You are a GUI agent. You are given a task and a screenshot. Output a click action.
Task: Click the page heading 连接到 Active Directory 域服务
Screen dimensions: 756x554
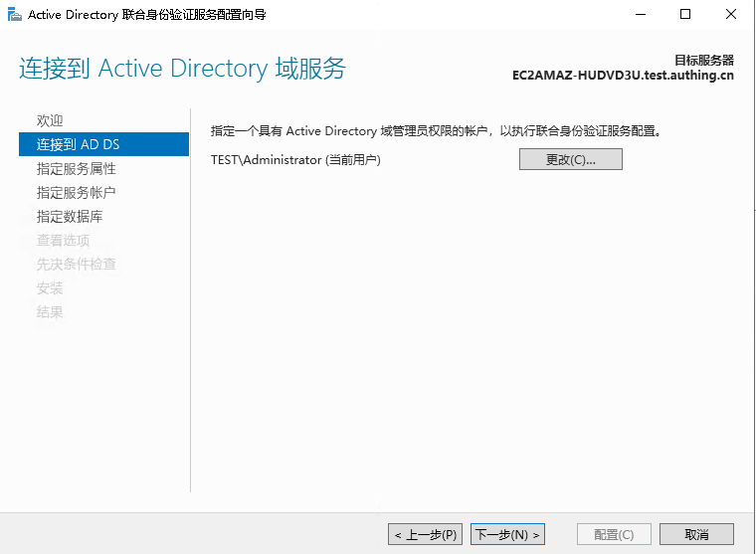point(182,68)
